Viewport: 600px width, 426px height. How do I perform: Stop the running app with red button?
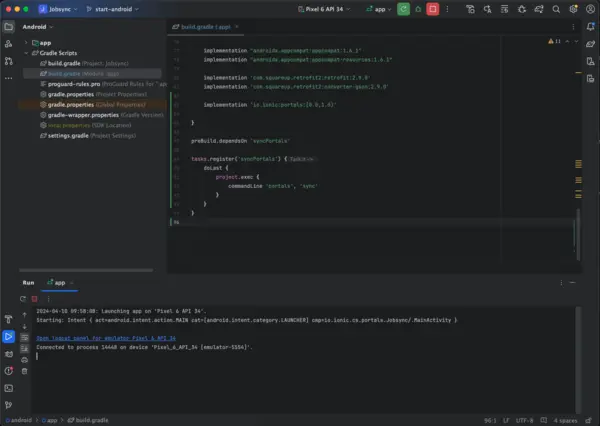coord(432,9)
